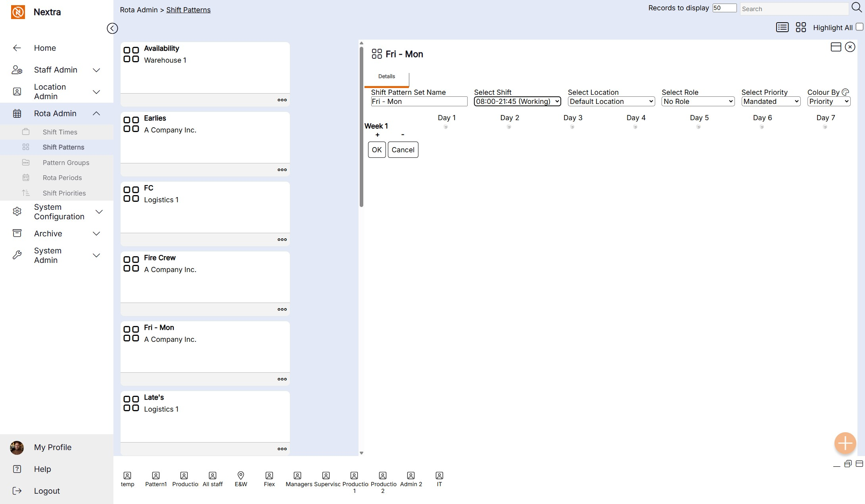Open the Select Shift dropdown
The image size is (865, 504).
pyautogui.click(x=517, y=102)
